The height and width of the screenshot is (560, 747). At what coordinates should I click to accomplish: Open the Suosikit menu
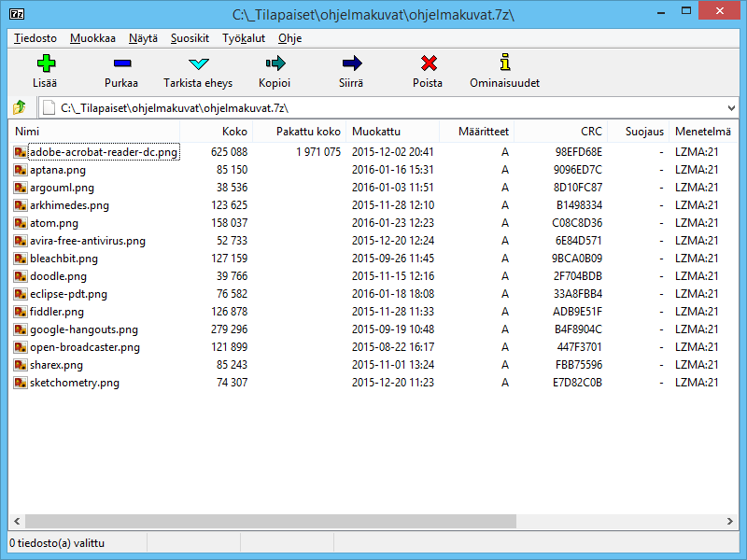(190, 38)
